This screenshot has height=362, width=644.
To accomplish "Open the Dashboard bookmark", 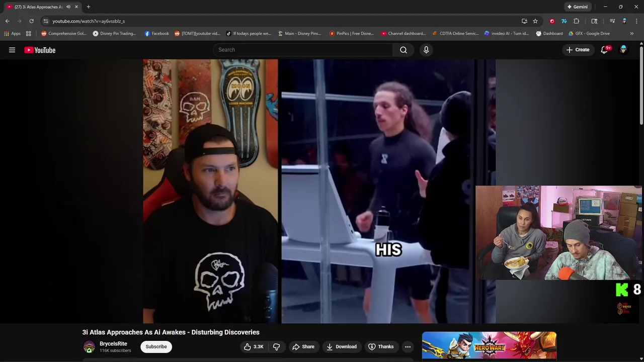I will coord(549,34).
